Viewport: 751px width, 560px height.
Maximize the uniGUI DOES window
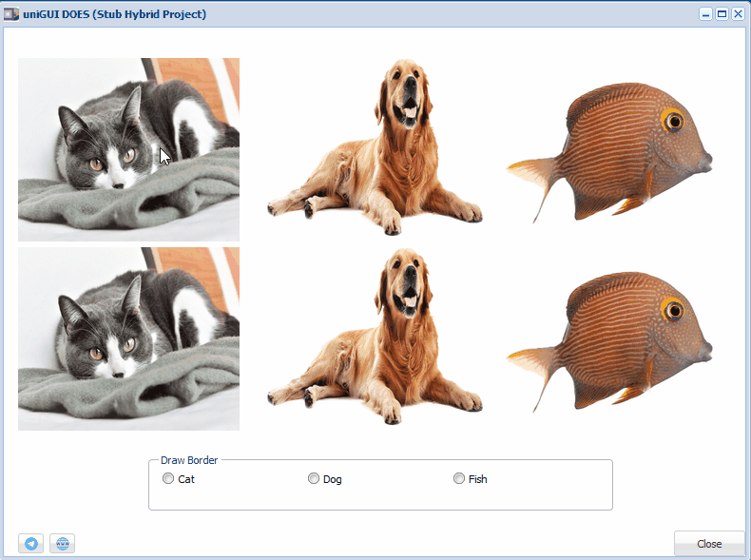722,14
